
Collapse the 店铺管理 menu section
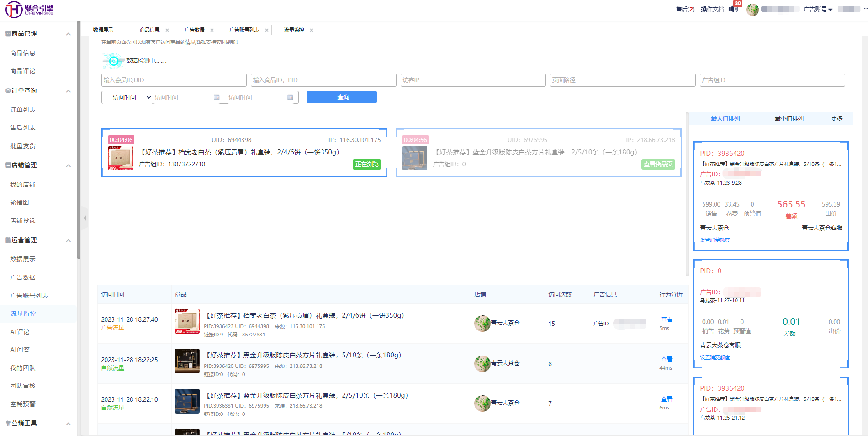pos(68,165)
